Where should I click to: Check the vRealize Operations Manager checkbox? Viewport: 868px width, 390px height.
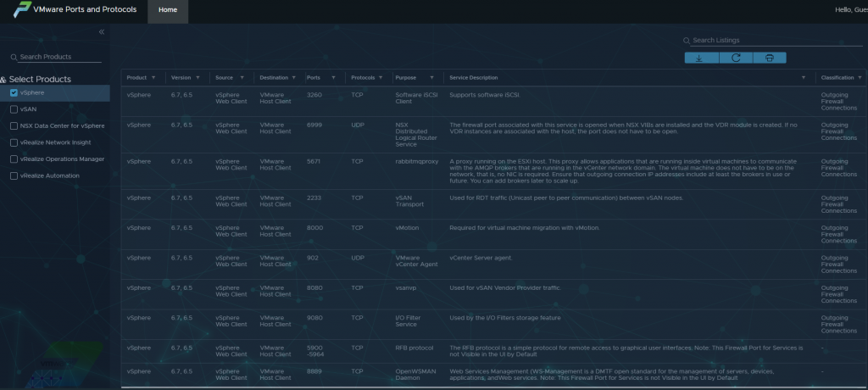click(x=14, y=159)
